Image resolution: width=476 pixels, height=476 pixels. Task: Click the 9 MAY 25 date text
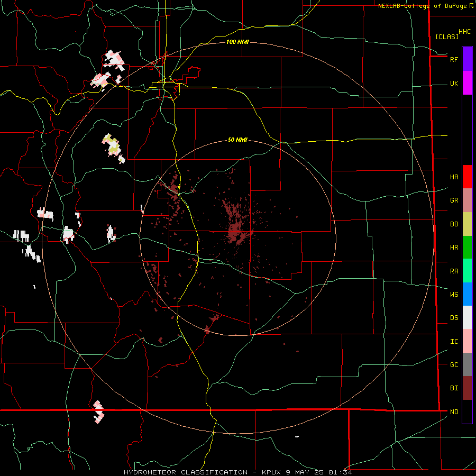pyautogui.click(x=306, y=472)
